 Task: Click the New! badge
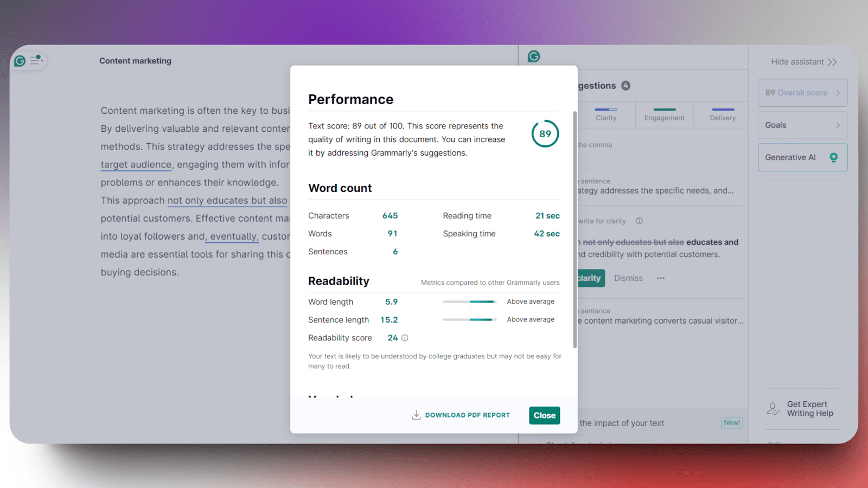[732, 423]
